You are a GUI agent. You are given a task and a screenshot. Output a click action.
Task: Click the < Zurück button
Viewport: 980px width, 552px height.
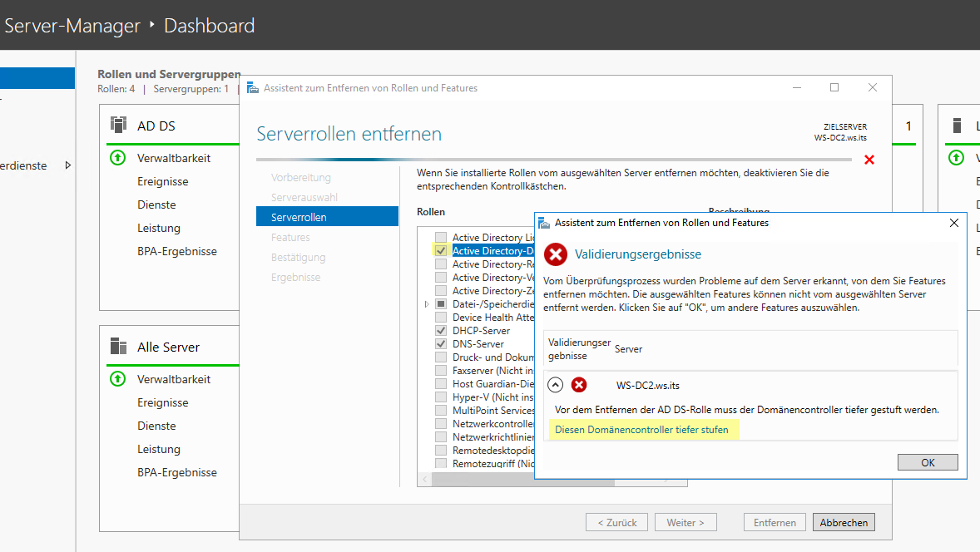617,522
